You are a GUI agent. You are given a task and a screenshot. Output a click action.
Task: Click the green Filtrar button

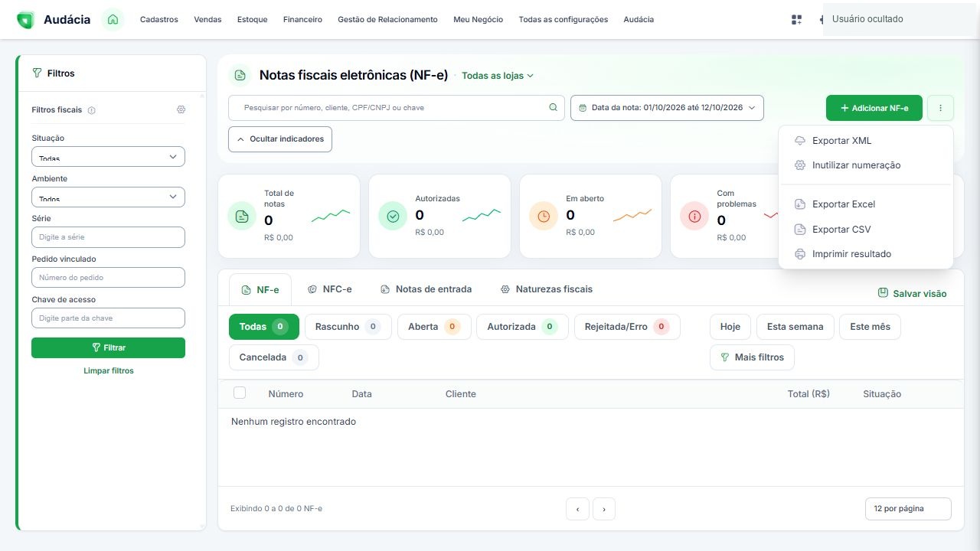click(x=108, y=347)
